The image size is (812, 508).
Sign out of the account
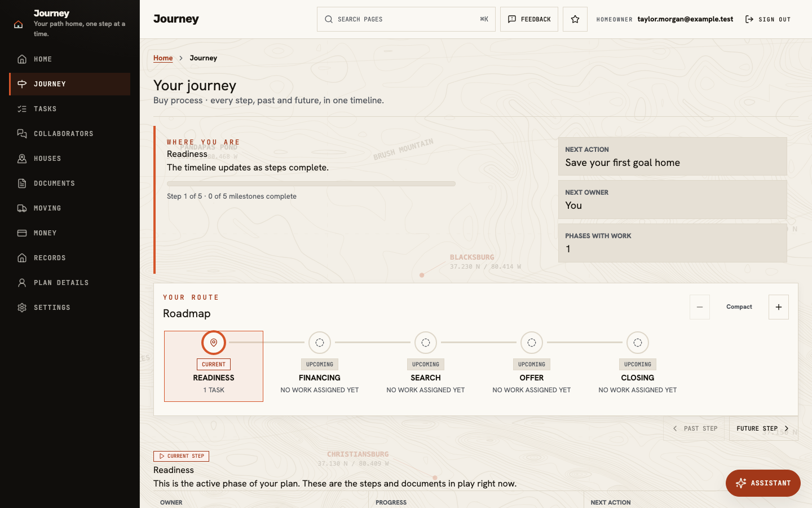pyautogui.click(x=767, y=19)
